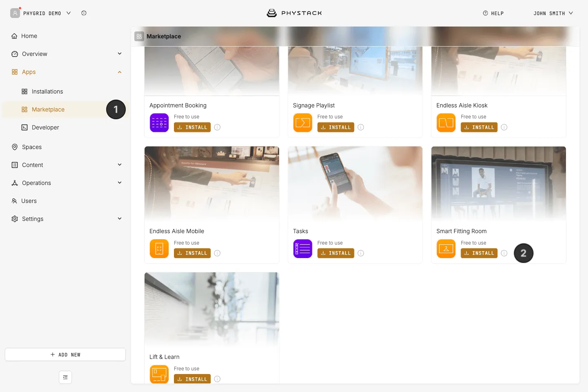Expand the Content section chevron
Viewport: 588px width, 392px height.
(120, 165)
